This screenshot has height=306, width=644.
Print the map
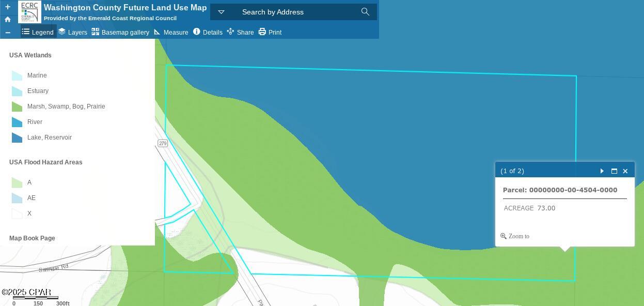(x=270, y=32)
